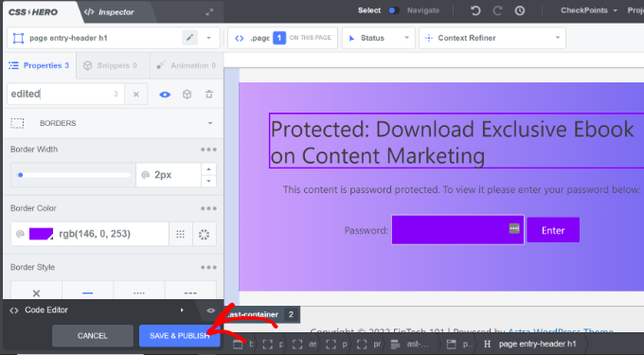This screenshot has height=355, width=644.
Task: Click the SAVE & PUBLISH button
Action: coord(180,336)
